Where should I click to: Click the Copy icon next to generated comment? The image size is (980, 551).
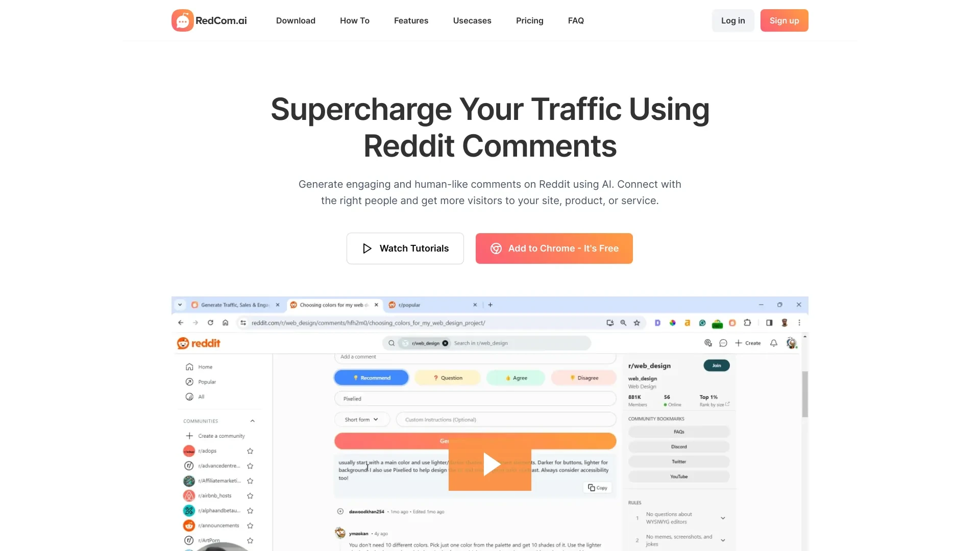[598, 488]
